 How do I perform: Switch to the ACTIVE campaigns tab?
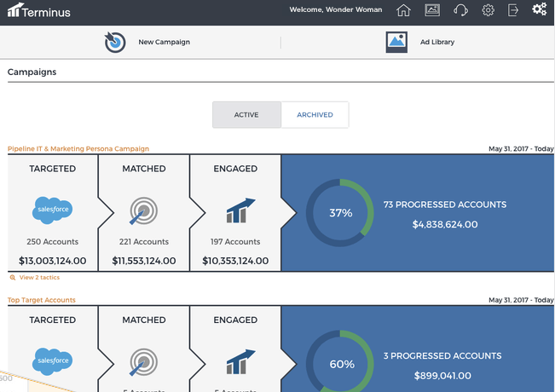tap(246, 115)
